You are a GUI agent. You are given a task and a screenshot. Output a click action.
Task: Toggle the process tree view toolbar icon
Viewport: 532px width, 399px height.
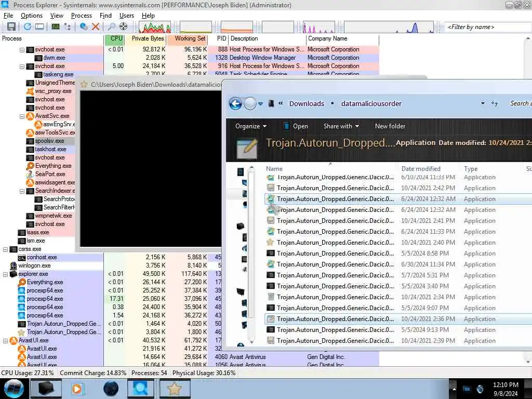(x=68, y=26)
